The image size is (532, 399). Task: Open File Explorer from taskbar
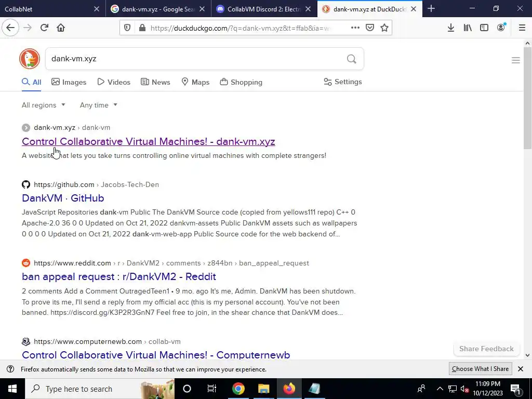coord(263,389)
